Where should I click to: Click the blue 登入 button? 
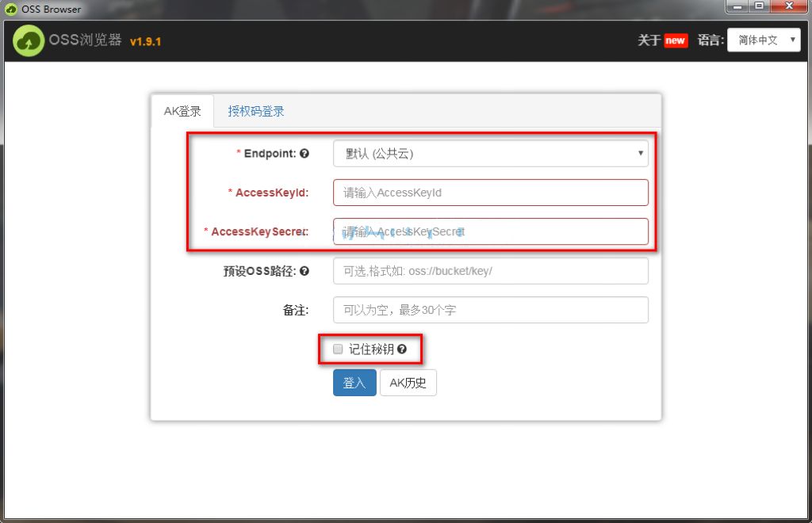[x=354, y=383]
